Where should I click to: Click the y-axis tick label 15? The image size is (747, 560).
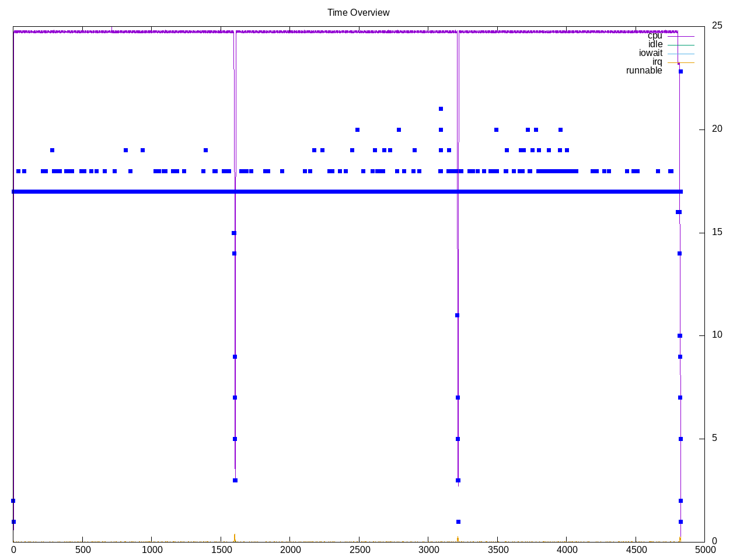[717, 232]
